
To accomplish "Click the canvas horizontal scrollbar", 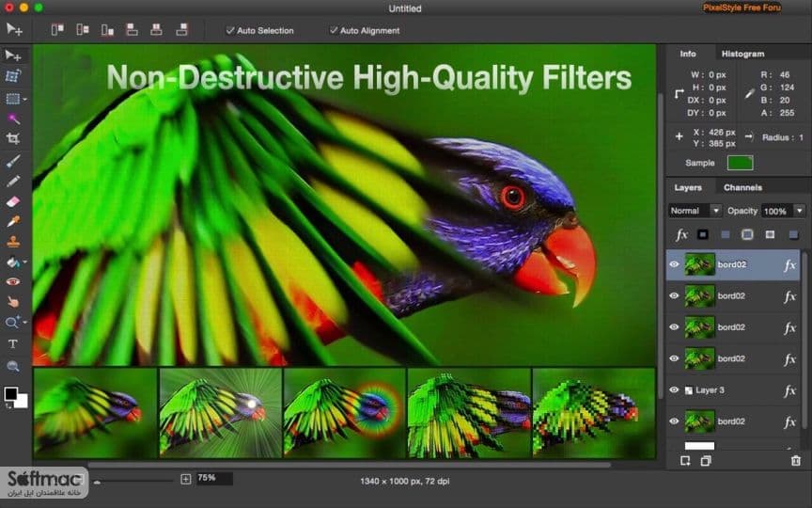I will (x=350, y=465).
